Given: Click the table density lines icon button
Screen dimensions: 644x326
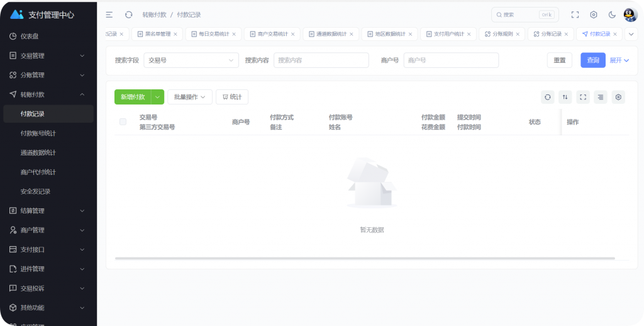Looking at the screenshot, I should tap(601, 97).
